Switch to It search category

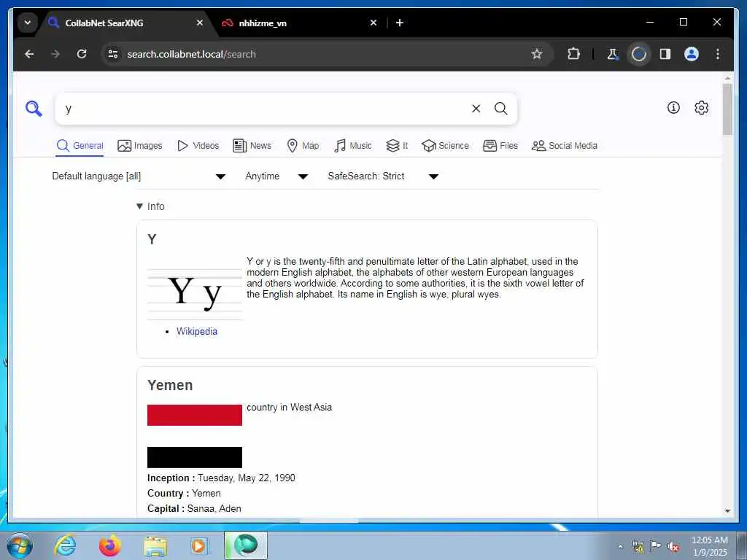coord(397,146)
